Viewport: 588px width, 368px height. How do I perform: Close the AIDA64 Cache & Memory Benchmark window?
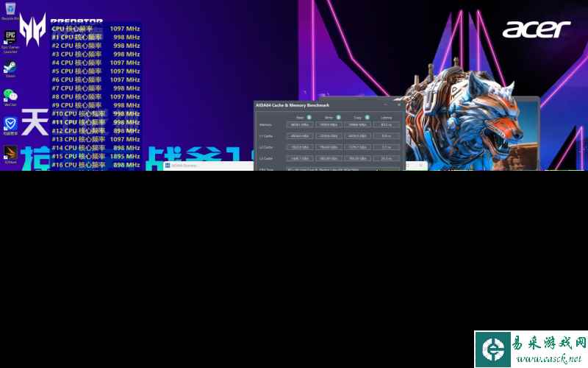(x=398, y=105)
